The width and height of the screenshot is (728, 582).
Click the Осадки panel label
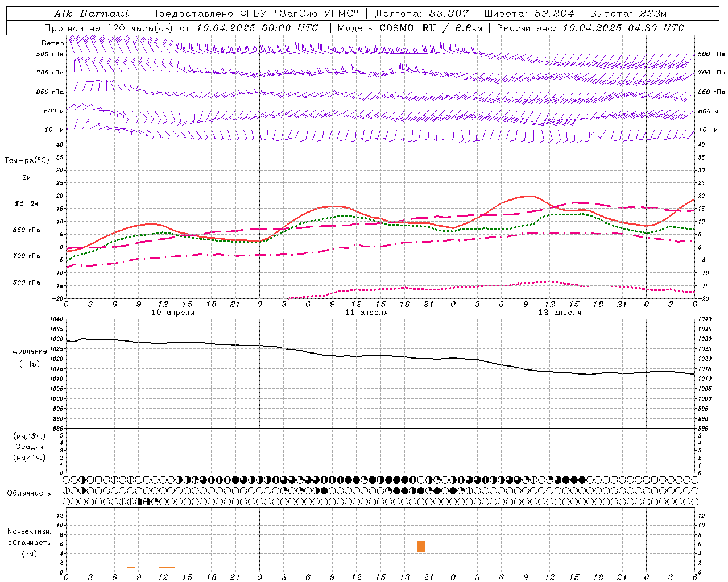pos(30,447)
